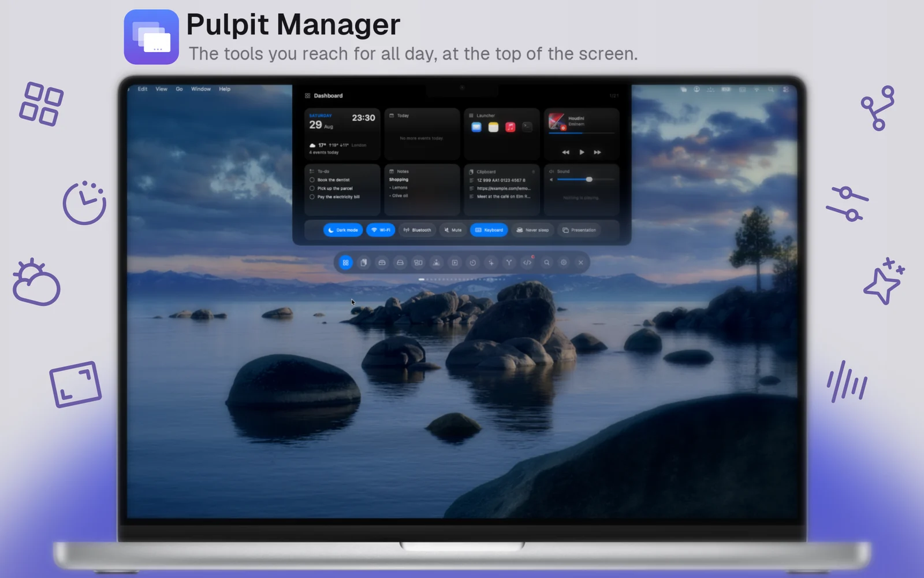Enable the Presentation pill
Viewport: 924px width, 578px height.
pyautogui.click(x=579, y=230)
